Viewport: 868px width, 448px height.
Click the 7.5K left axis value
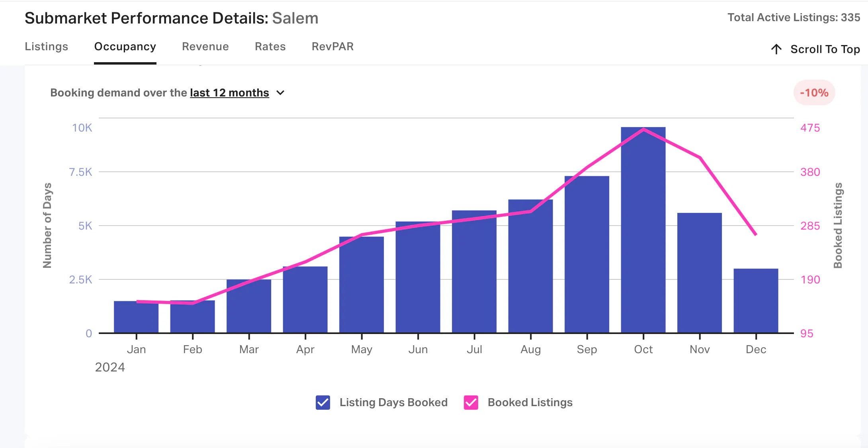[80, 172]
